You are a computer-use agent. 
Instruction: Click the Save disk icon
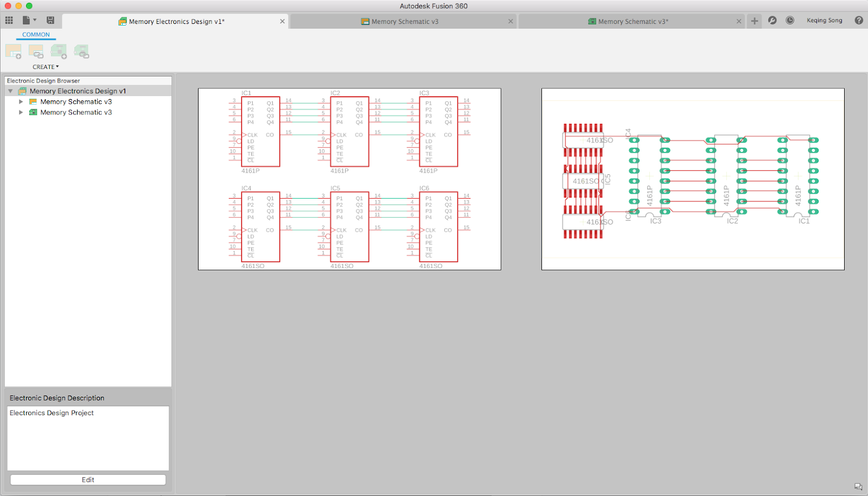tap(50, 20)
